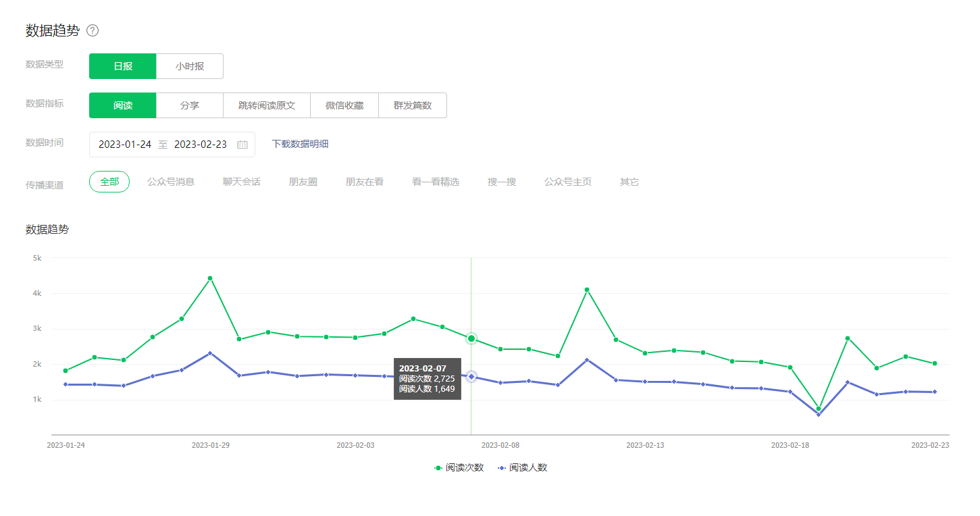Open the 跳转阅读原文 metric tab
Screen dimensions: 980x516
[267, 105]
